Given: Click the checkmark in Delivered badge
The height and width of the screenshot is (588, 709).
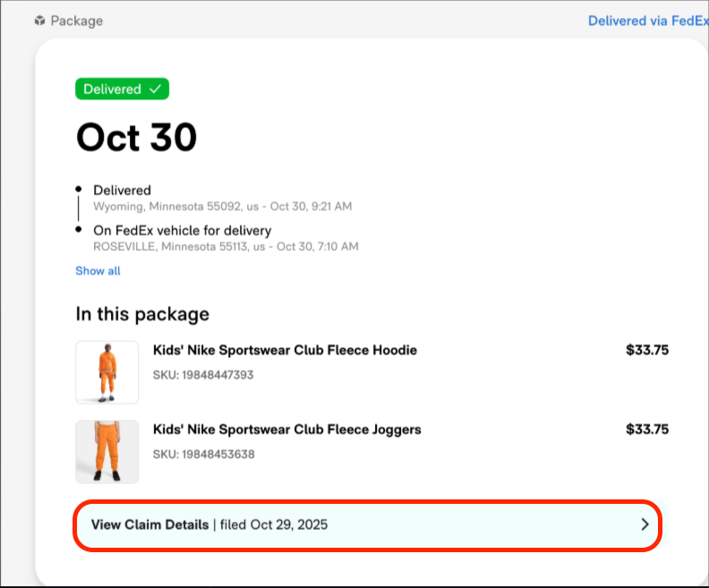Looking at the screenshot, I should [155, 89].
